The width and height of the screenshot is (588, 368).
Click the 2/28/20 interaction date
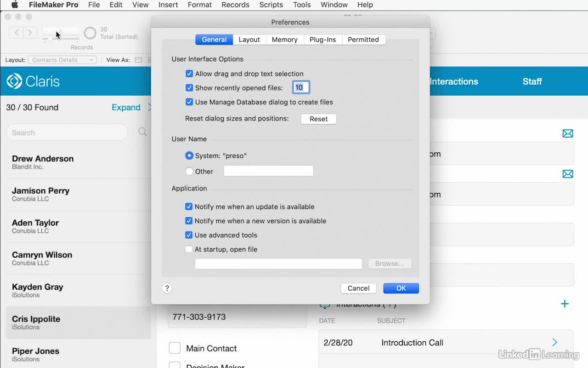click(338, 343)
